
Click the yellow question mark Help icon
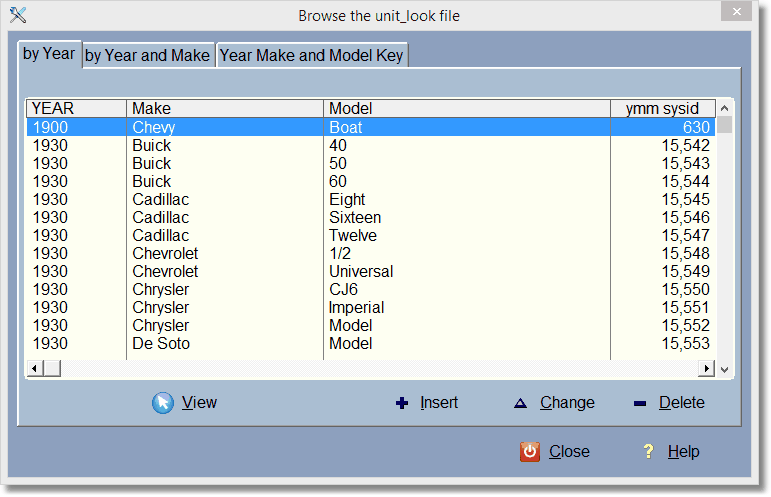coord(649,451)
